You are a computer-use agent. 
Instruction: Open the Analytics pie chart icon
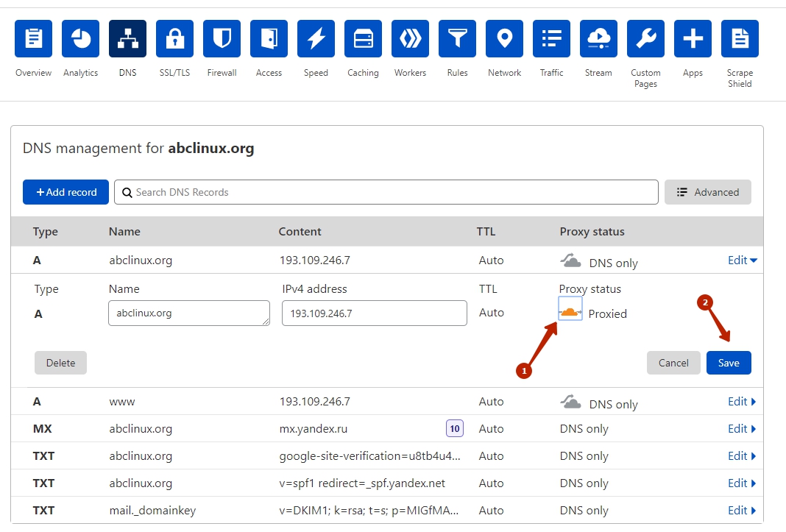coord(81,39)
